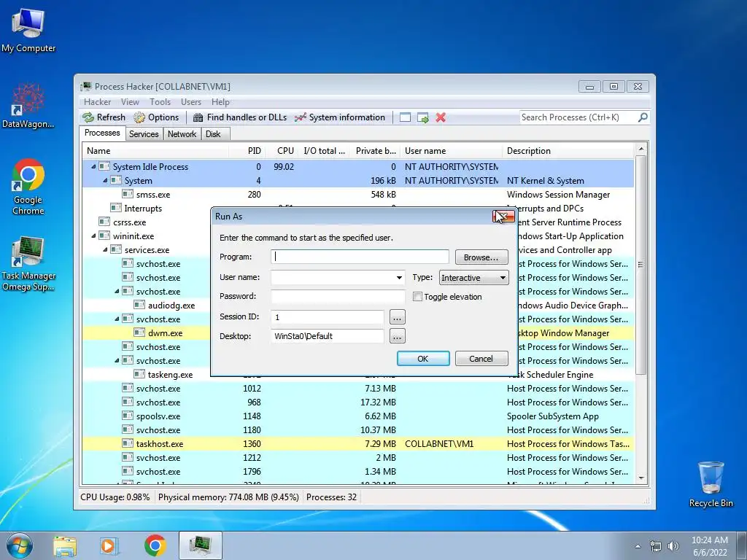747x560 pixels.
Task: Open Task Manager Omega Sup desktop shortcut
Action: pos(28,263)
